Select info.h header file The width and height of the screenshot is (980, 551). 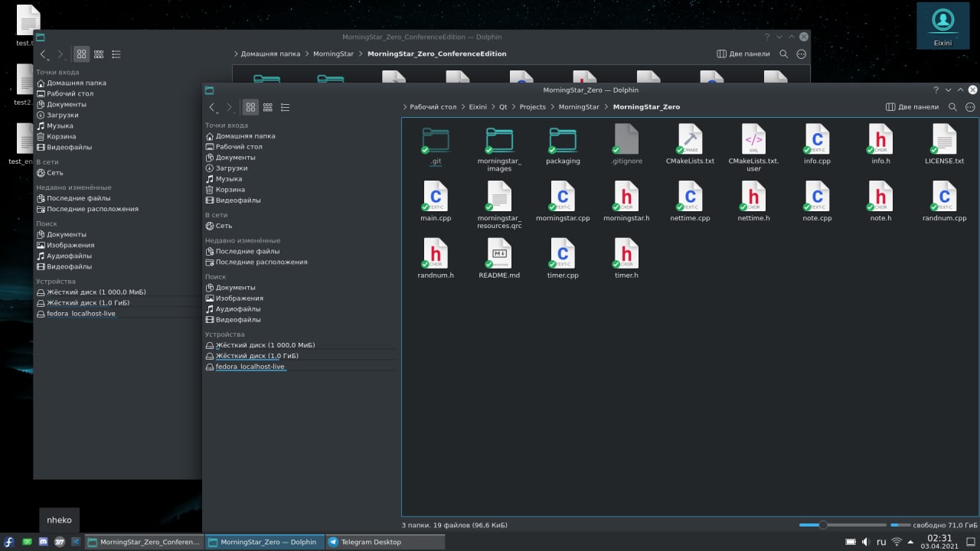[x=880, y=145]
